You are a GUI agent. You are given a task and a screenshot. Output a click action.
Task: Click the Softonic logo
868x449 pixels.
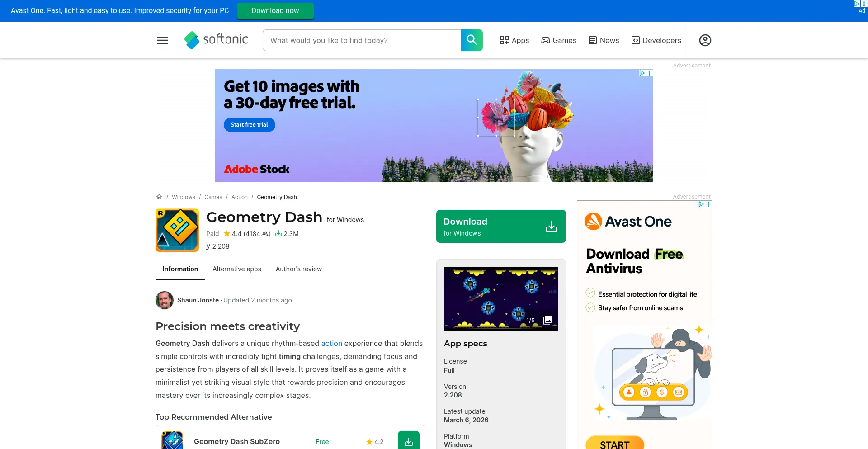216,40
